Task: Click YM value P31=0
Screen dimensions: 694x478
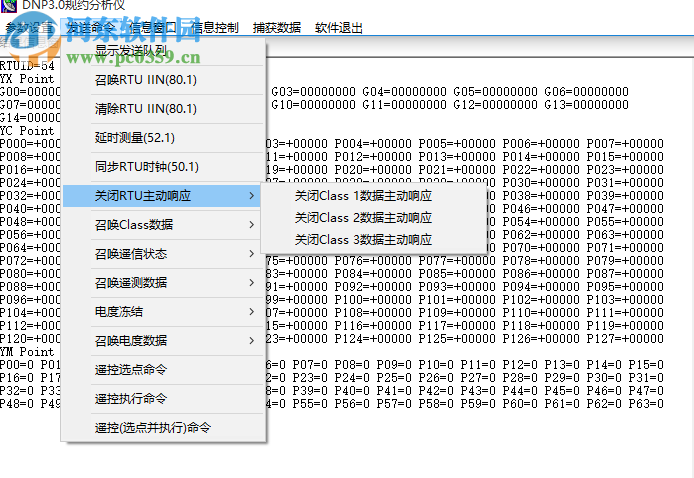Action: pos(646,378)
